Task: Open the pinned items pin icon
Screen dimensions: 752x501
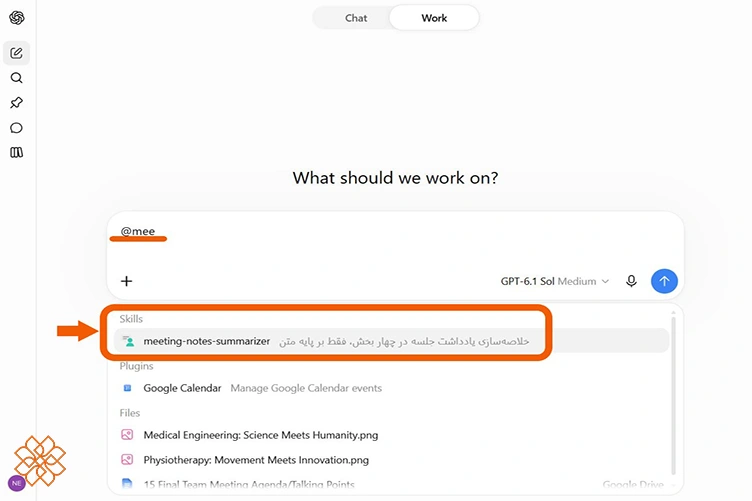Action: [x=16, y=103]
